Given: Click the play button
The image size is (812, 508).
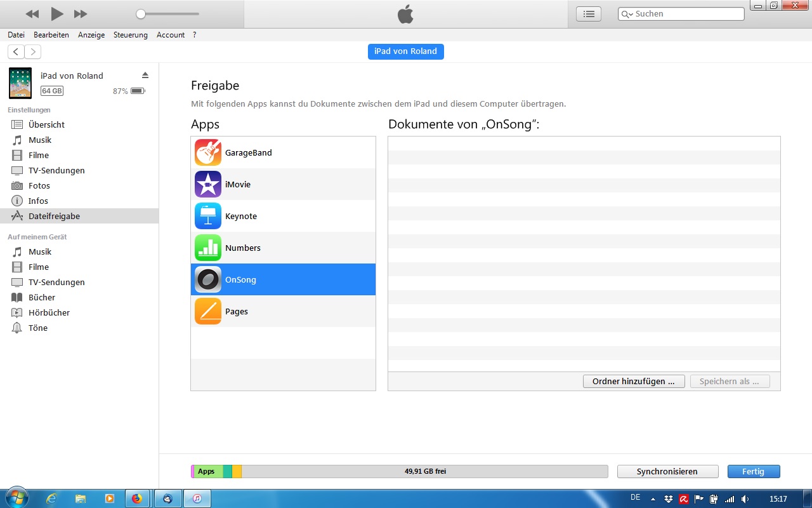Looking at the screenshot, I should [x=57, y=13].
